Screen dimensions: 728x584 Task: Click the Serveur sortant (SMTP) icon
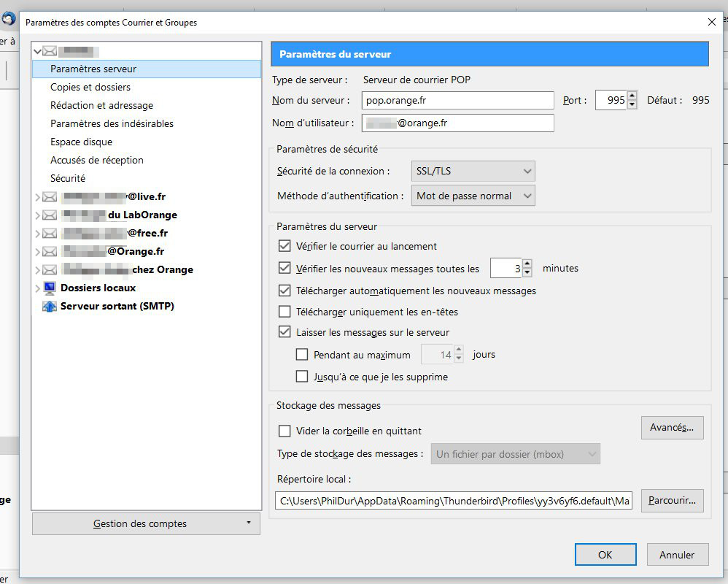tap(50, 307)
